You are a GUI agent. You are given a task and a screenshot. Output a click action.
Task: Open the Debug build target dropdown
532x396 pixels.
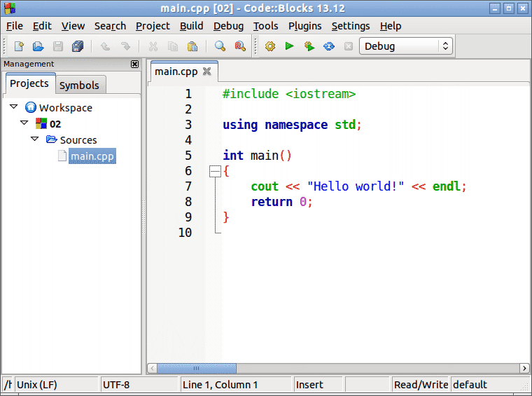pyautogui.click(x=406, y=46)
